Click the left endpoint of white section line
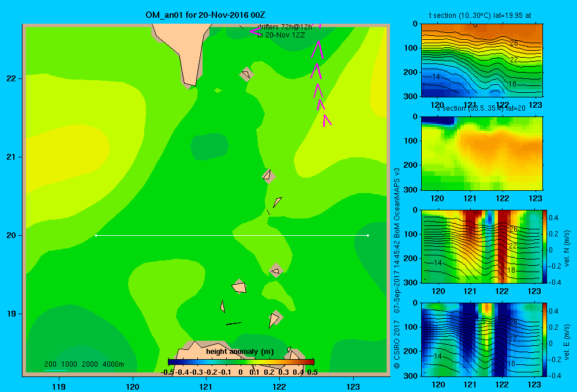The height and width of the screenshot is (392, 577). click(x=96, y=235)
